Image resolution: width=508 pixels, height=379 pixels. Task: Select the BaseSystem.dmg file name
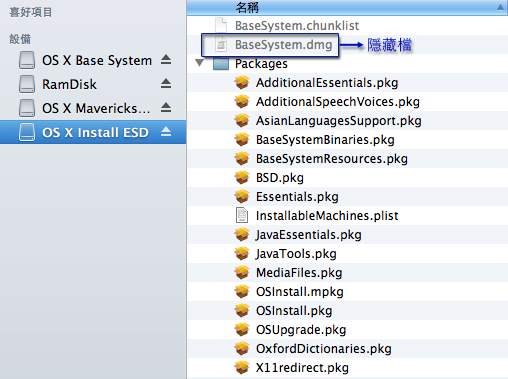pyautogui.click(x=284, y=45)
